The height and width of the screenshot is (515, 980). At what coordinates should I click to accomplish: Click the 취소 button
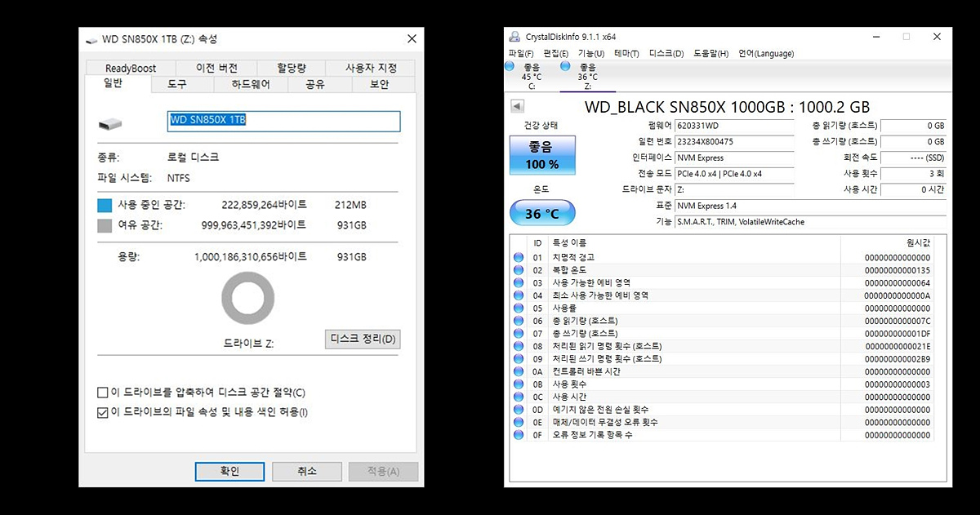pos(306,471)
